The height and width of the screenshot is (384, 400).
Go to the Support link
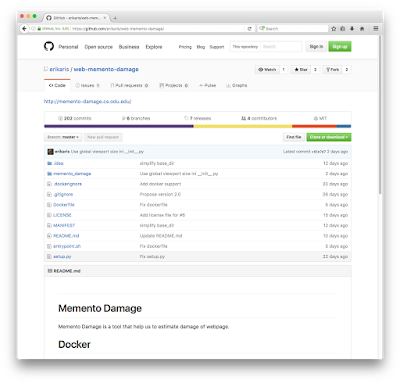(217, 47)
